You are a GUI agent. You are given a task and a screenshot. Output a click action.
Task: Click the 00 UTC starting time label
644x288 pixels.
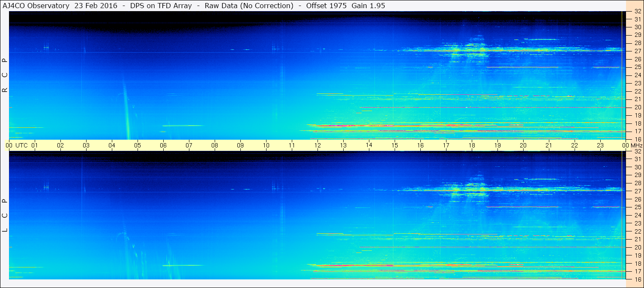(x=17, y=145)
